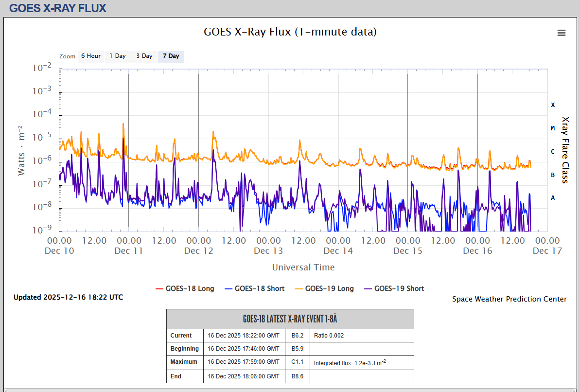This screenshot has width=580, height=392.
Task: Click the C1.1 maximum value cell
Action: pos(297,362)
